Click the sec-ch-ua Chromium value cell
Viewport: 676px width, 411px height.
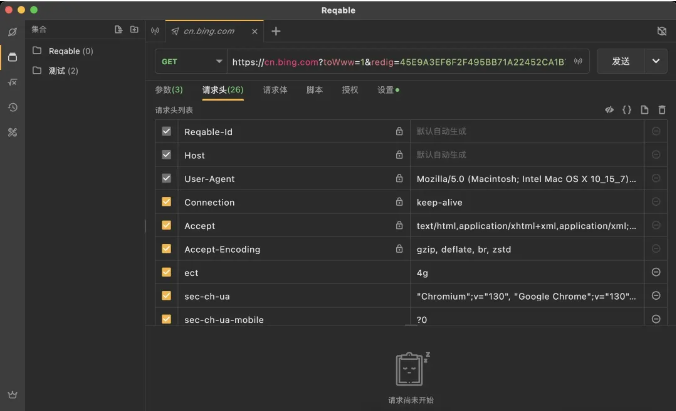point(527,296)
